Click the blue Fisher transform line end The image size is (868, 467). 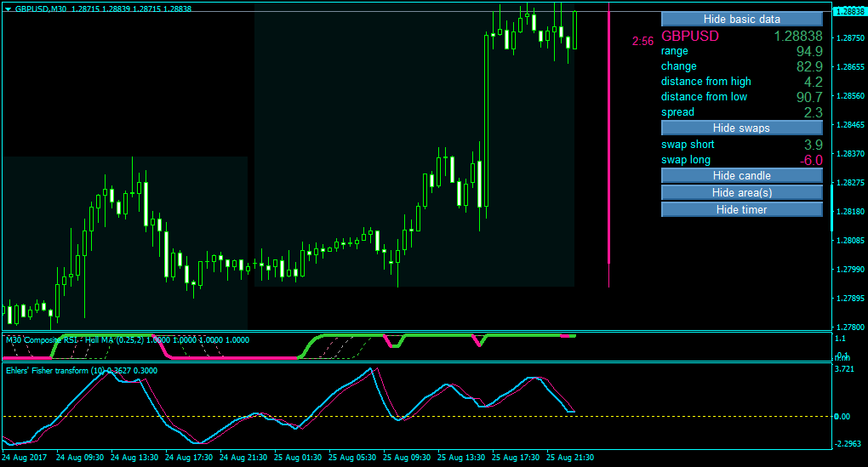point(572,411)
